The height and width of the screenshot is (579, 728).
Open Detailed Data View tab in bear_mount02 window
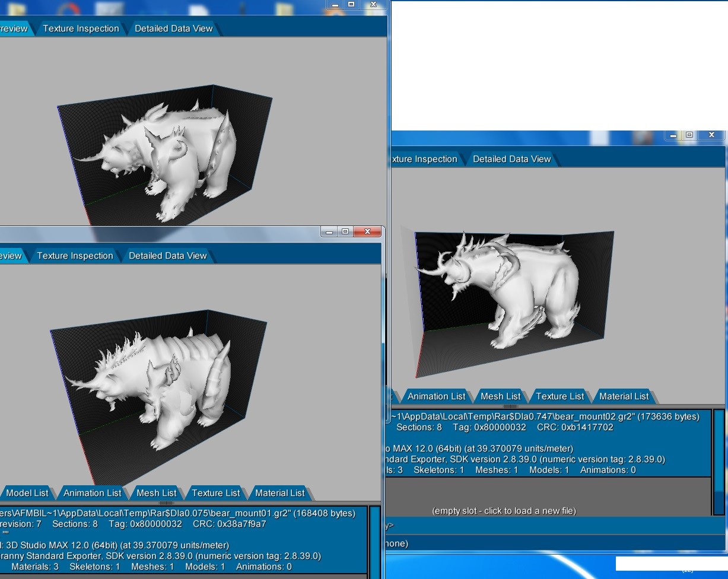pyautogui.click(x=511, y=159)
